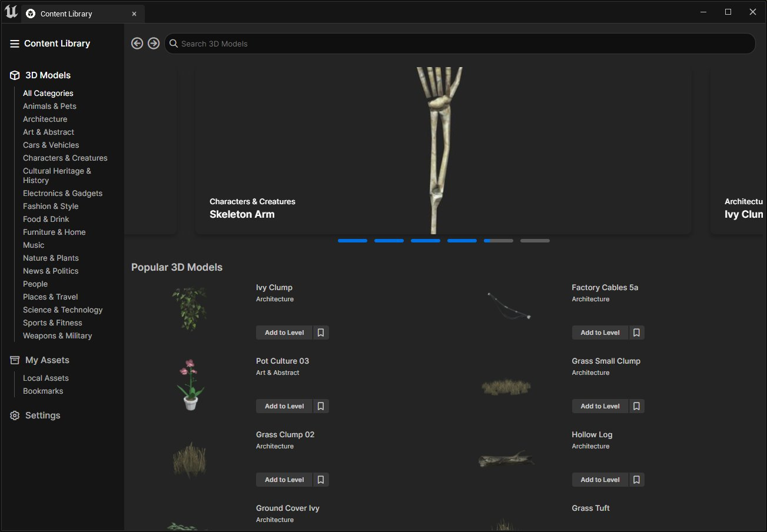Open Places & Travel category
Viewport: 767px width, 532px height.
click(50, 297)
